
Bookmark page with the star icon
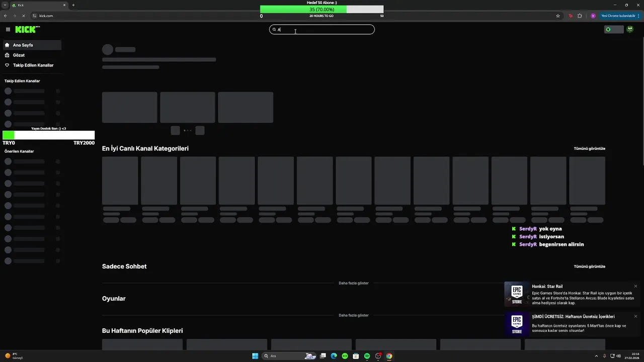(558, 16)
